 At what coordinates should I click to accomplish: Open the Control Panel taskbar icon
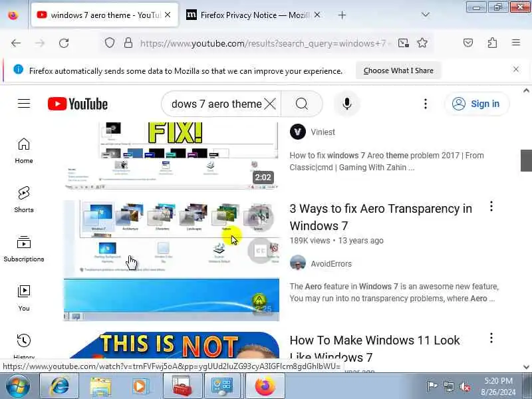(223, 386)
